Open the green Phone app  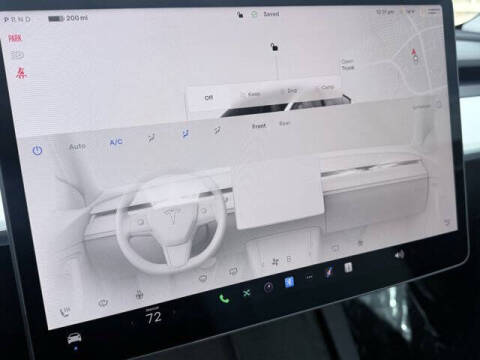pyautogui.click(x=224, y=298)
